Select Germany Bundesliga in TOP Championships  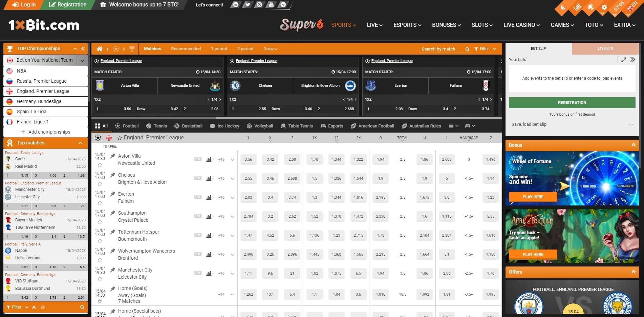[x=46, y=101]
